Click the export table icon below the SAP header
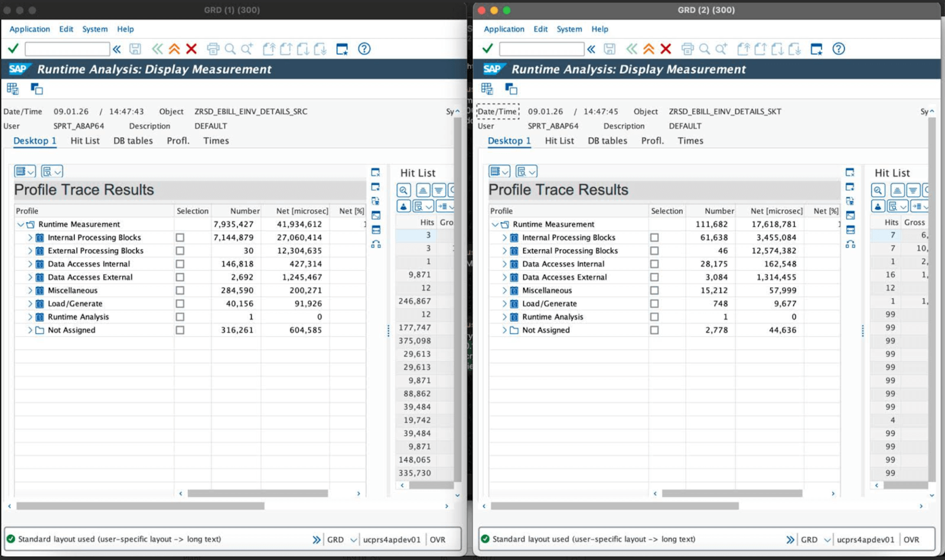 coord(12,88)
